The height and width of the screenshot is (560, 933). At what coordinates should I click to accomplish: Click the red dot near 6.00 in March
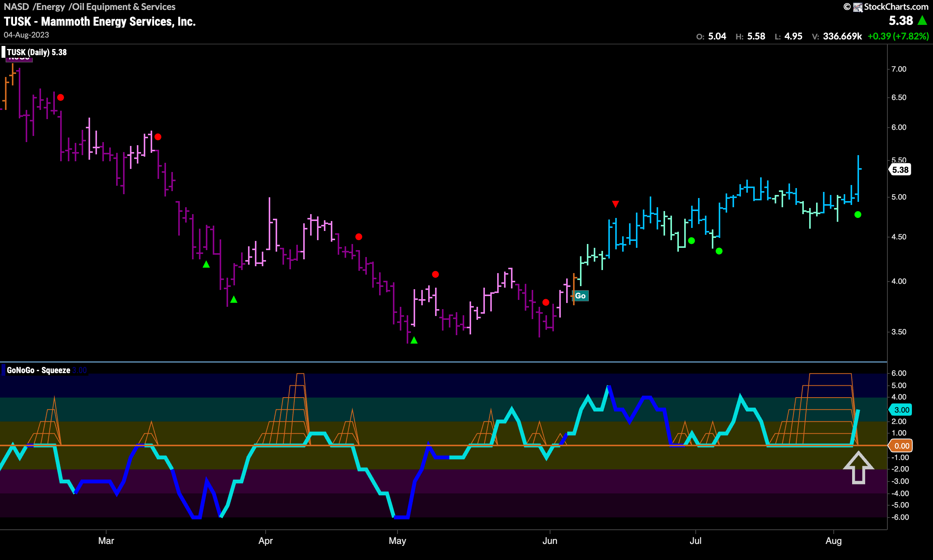pyautogui.click(x=158, y=137)
